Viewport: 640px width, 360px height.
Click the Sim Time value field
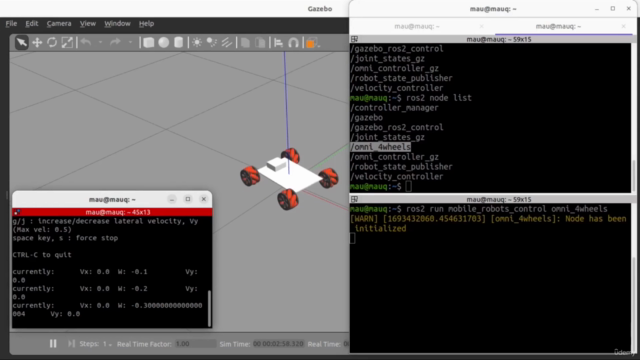[x=278, y=344]
